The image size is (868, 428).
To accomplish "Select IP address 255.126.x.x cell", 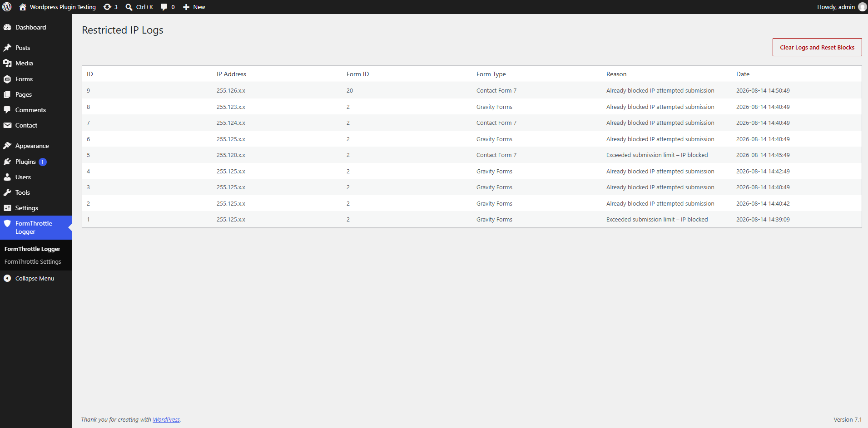I will pos(231,90).
